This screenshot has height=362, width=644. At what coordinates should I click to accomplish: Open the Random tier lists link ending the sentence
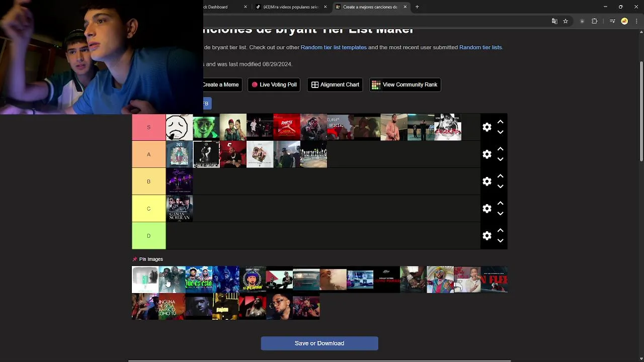[x=480, y=47]
